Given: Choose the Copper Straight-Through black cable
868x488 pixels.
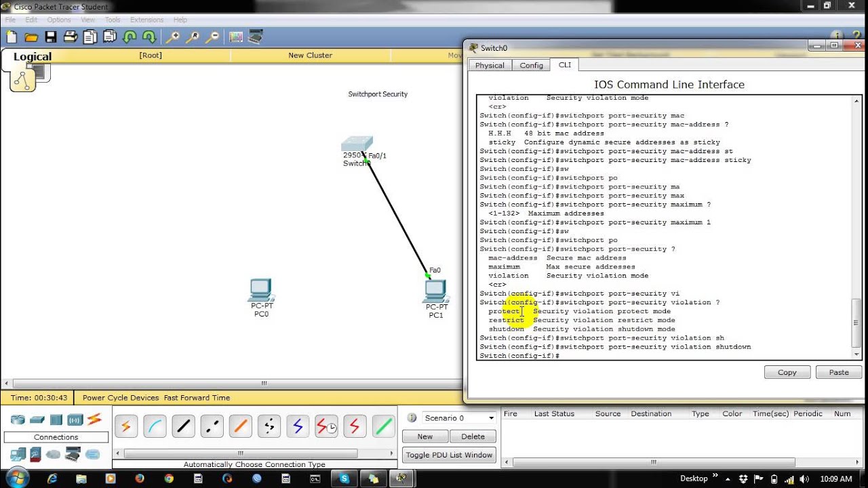Looking at the screenshot, I should [x=183, y=426].
